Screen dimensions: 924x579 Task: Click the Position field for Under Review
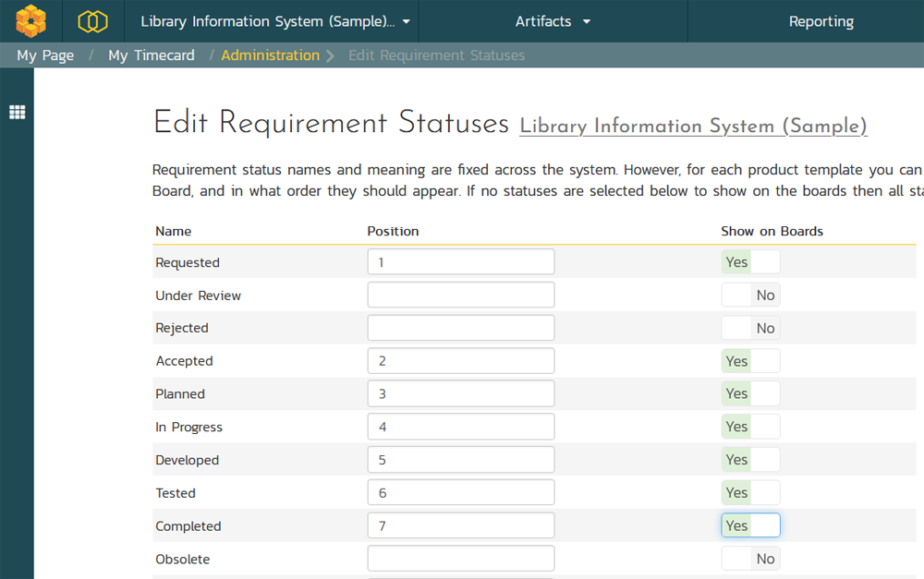(x=461, y=296)
